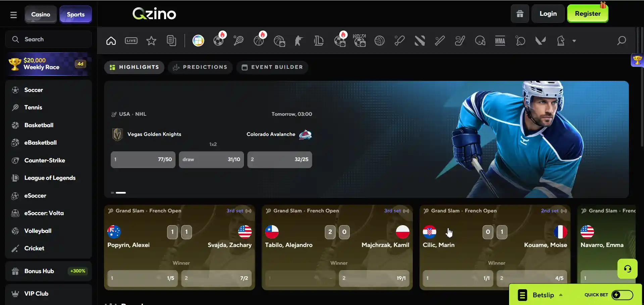Select the League of Legends icon in sports bar
644x305 pixels.
(x=319, y=41)
